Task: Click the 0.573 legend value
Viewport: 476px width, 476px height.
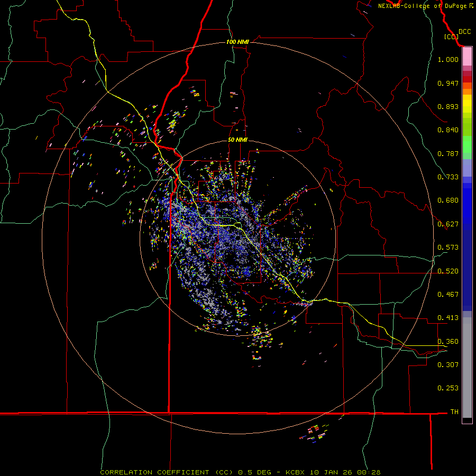Action: 448,248
